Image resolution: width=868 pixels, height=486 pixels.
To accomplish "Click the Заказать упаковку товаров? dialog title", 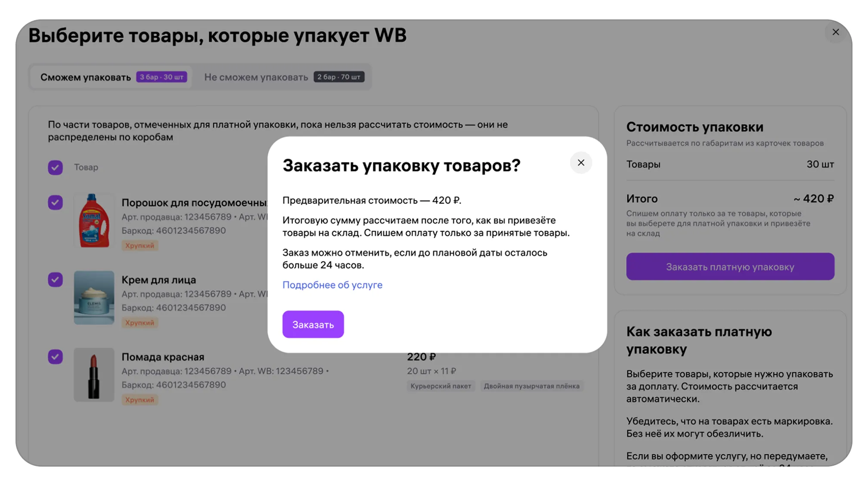I will click(x=401, y=165).
